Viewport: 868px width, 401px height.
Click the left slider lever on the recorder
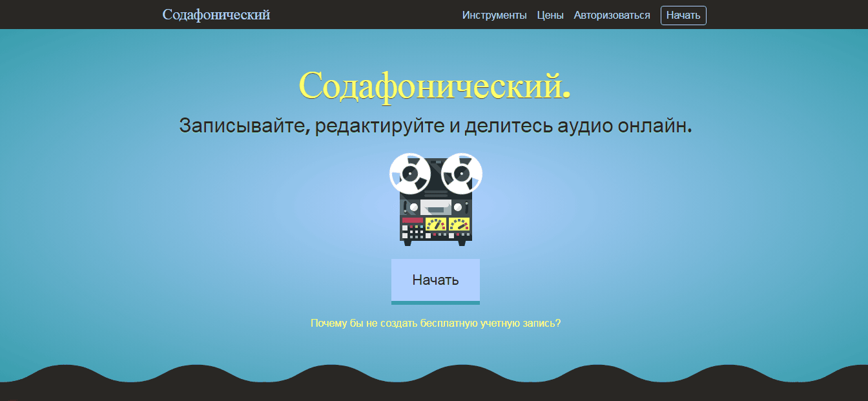click(405, 207)
